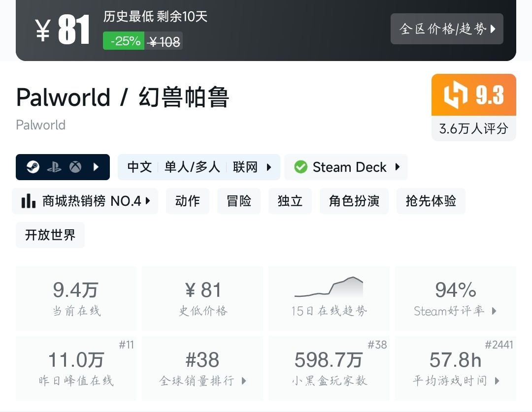Click the #11 peak online rank

126,345
